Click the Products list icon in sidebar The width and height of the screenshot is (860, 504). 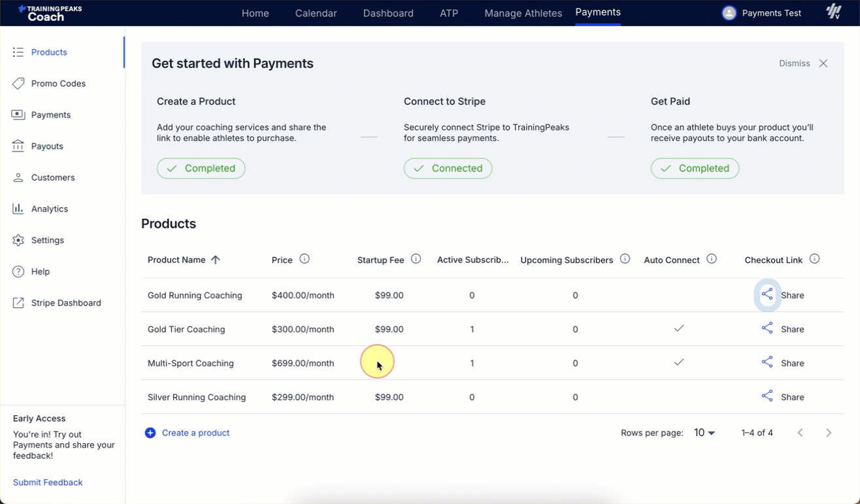[18, 52]
